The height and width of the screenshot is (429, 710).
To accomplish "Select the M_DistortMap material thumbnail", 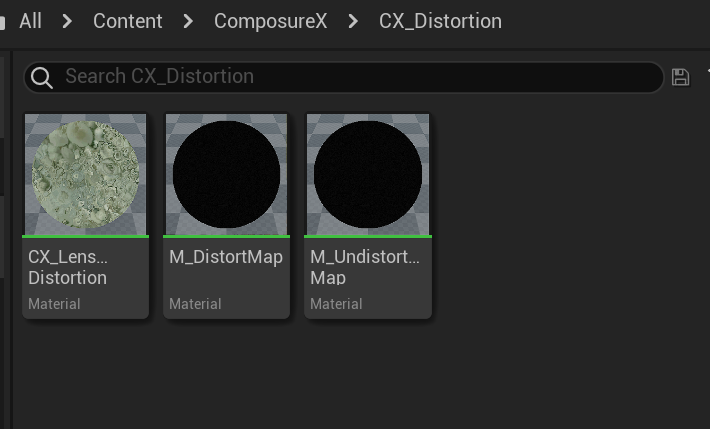I will point(227,175).
